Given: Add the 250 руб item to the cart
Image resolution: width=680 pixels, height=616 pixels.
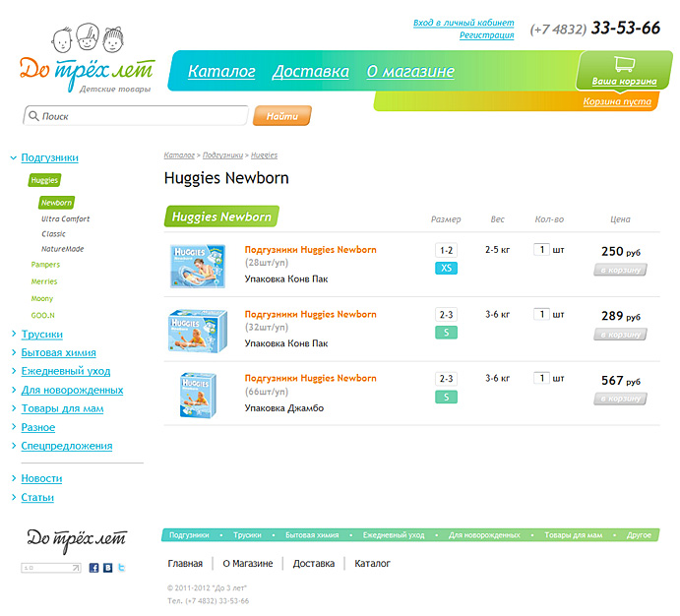Looking at the screenshot, I should point(620,270).
